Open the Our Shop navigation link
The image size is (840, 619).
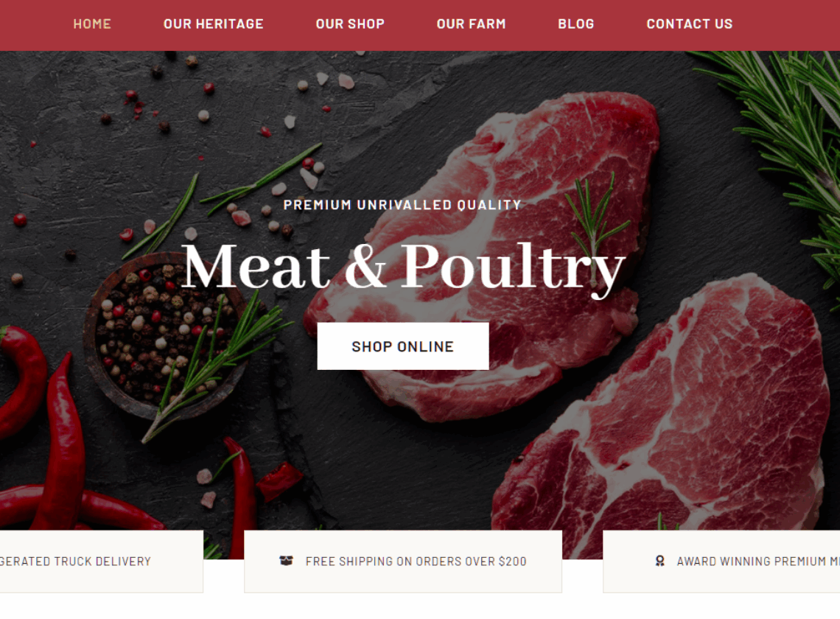(x=350, y=24)
